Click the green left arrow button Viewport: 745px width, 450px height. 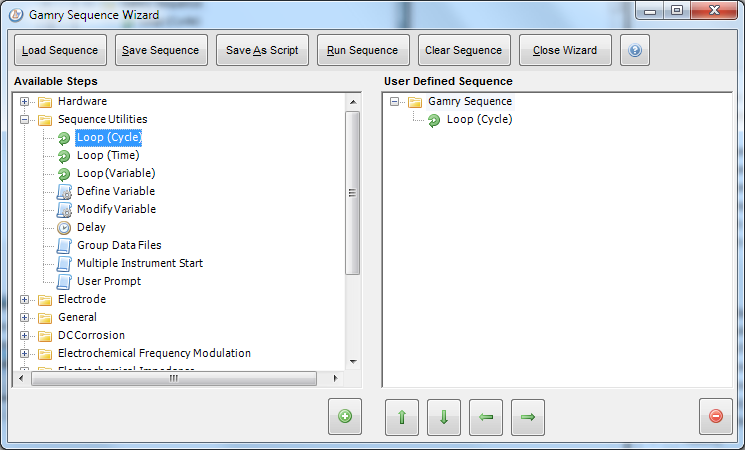(x=486, y=417)
